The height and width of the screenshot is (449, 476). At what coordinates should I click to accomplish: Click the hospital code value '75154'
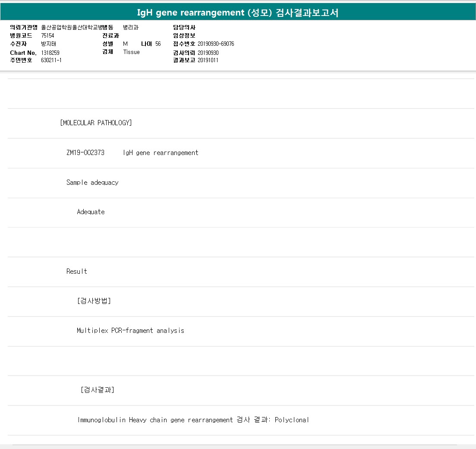(47, 35)
